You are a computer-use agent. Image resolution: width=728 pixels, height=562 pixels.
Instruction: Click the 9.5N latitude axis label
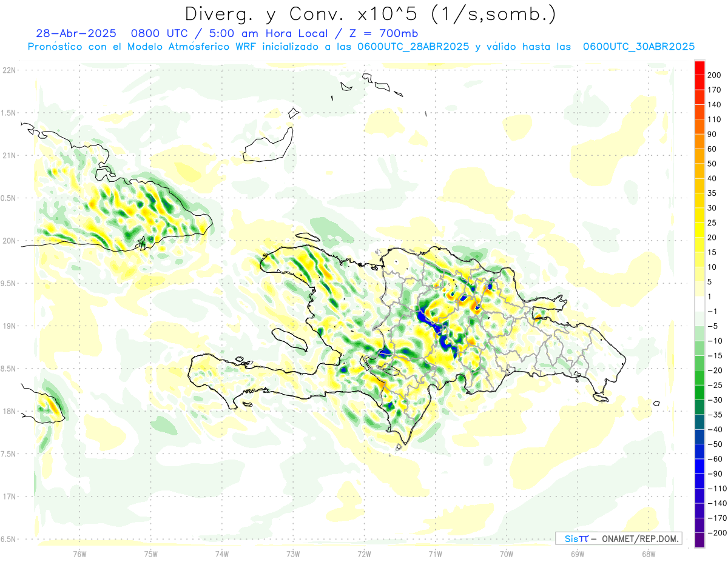(x=8, y=284)
